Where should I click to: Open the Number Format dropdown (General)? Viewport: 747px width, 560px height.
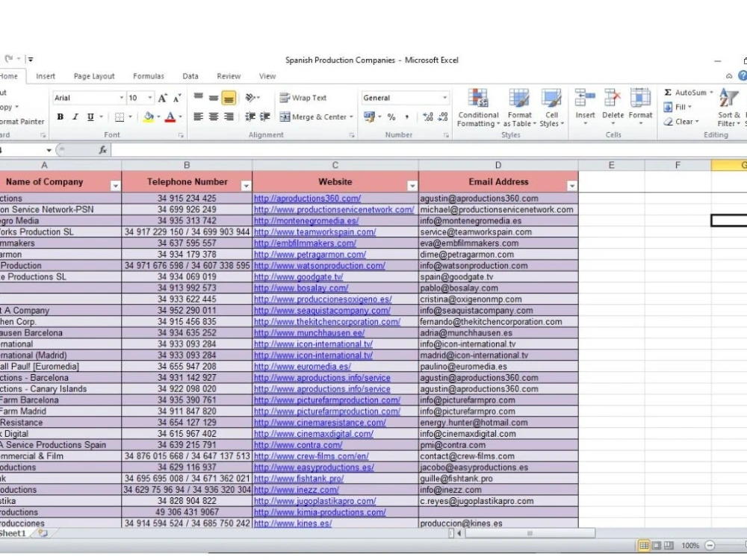tap(444, 98)
